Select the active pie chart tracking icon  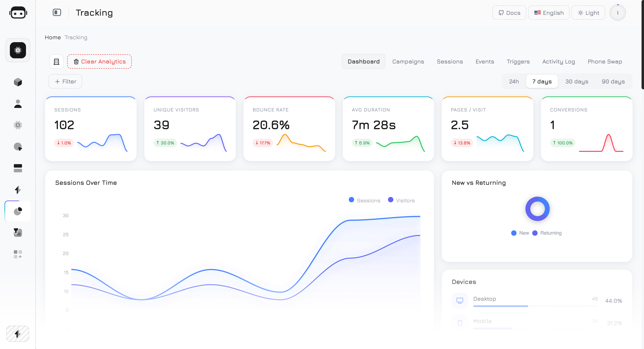(x=18, y=211)
